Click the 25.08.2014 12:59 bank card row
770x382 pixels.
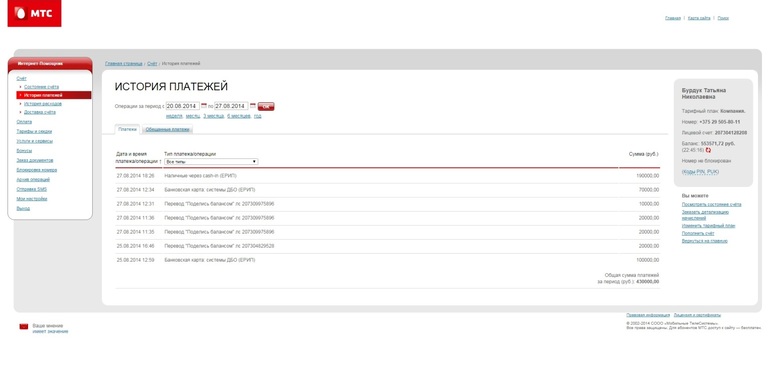pos(387,260)
